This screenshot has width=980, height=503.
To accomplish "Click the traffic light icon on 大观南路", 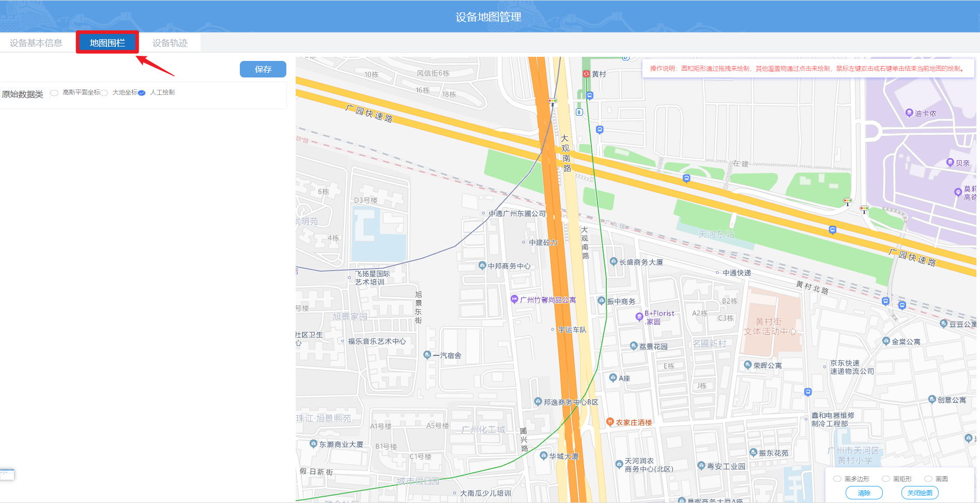I will point(553,101).
